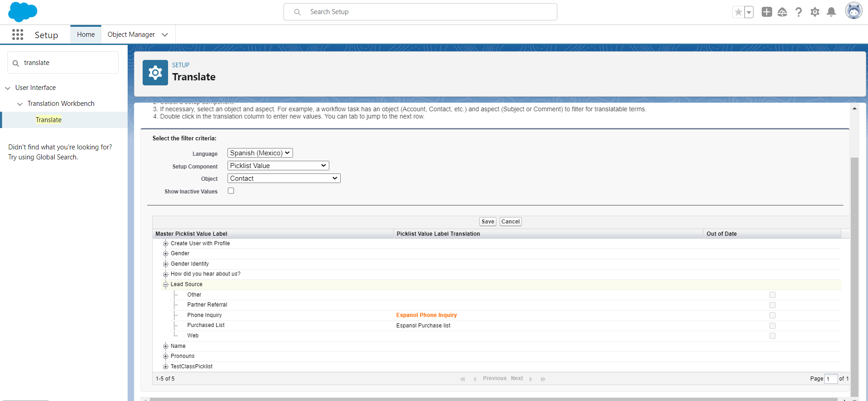Viewport: 868px width, 401px height.
Task: View notifications bell icon
Action: tap(831, 12)
